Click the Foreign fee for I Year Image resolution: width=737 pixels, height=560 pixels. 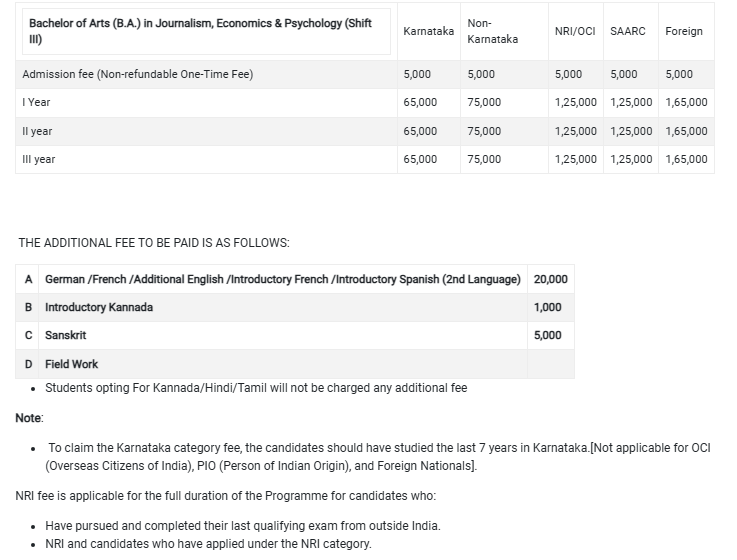[x=686, y=102]
